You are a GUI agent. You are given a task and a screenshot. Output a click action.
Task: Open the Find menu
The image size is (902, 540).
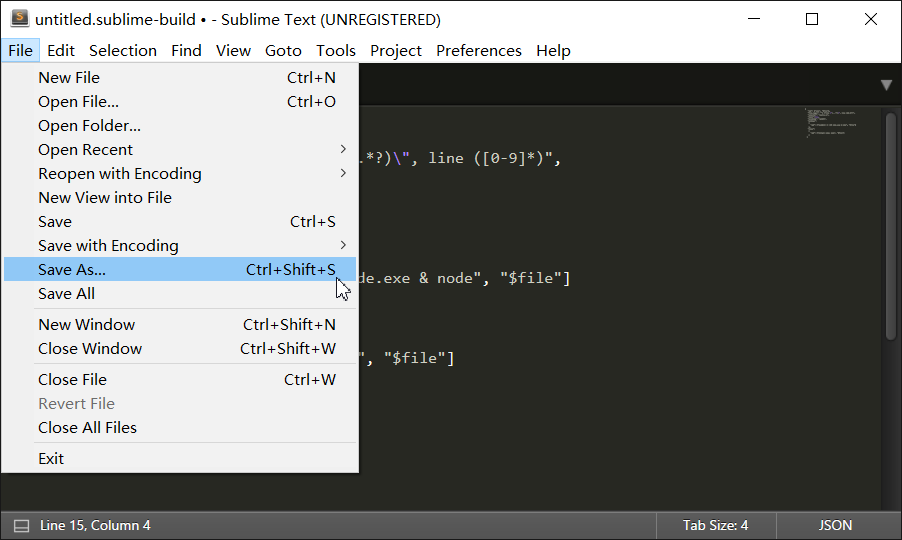click(x=186, y=51)
